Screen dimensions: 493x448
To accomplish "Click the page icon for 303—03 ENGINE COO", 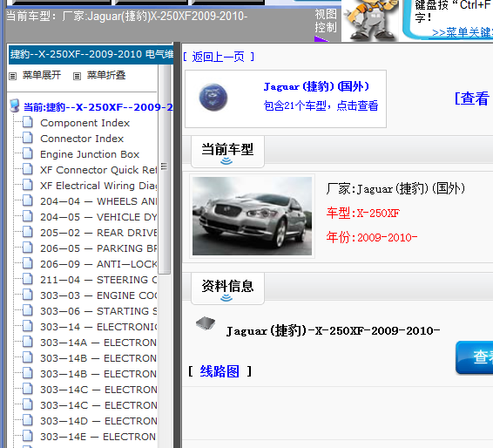I will point(28,295).
